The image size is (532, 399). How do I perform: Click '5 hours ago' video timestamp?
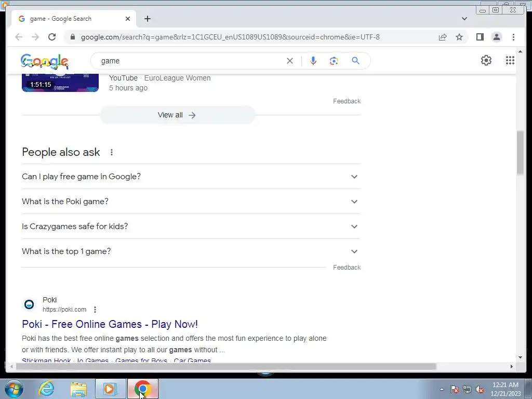[128, 88]
